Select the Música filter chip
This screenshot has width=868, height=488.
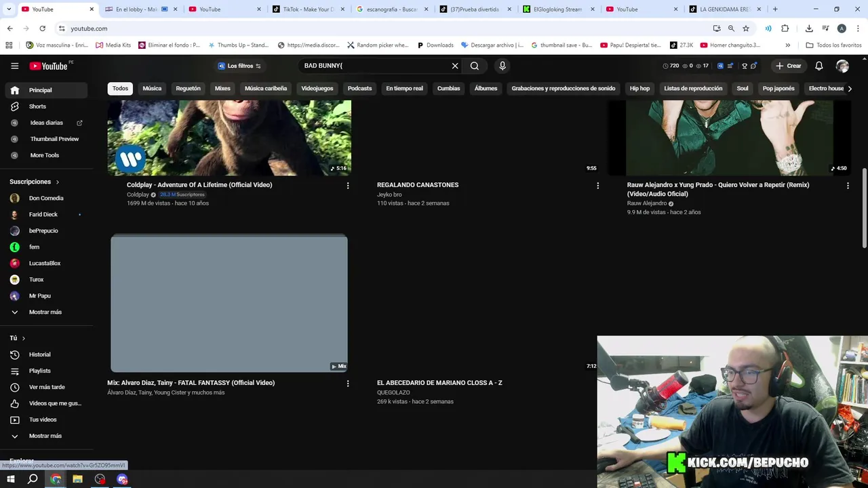tap(152, 88)
